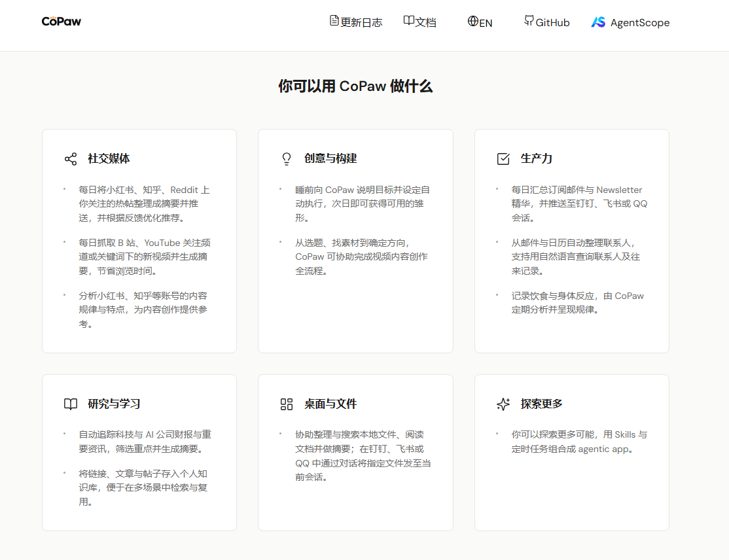Click the sparkle icon beside 探索更多
The height and width of the screenshot is (560, 729).
point(503,404)
